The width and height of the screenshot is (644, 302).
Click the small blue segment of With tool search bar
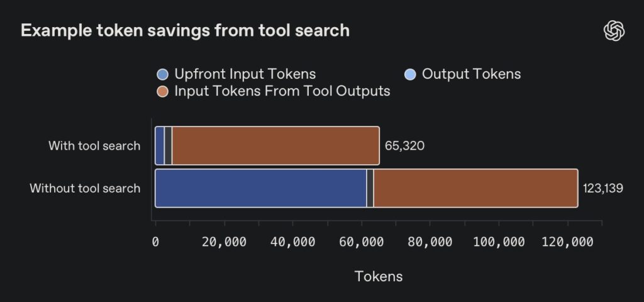point(160,146)
